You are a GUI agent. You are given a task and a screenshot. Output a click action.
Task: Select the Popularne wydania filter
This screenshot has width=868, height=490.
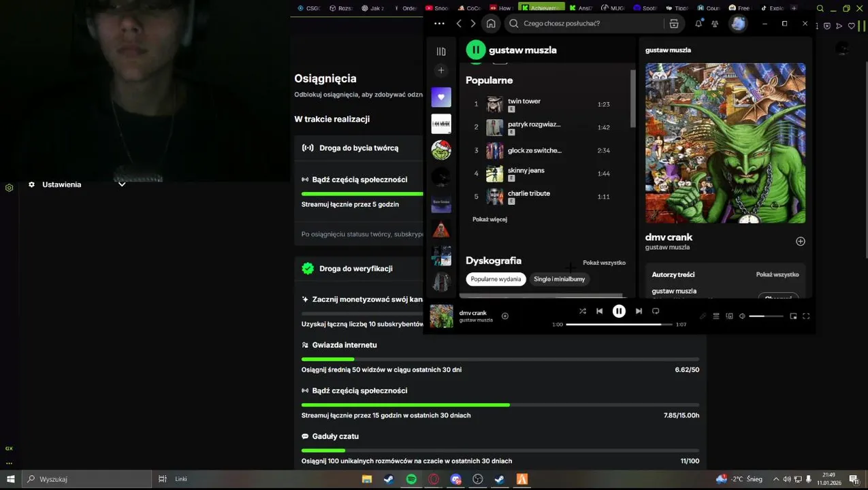[x=496, y=279]
